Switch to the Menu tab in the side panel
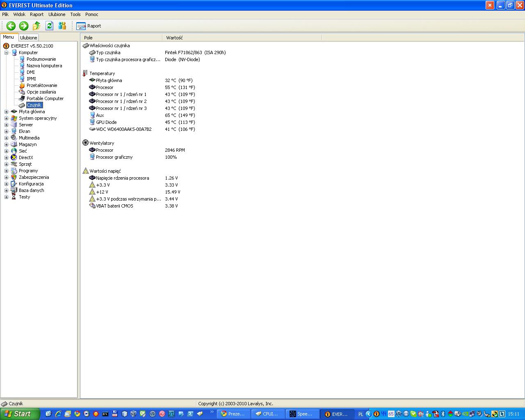Viewport: 525px width, 420px height. [9, 37]
